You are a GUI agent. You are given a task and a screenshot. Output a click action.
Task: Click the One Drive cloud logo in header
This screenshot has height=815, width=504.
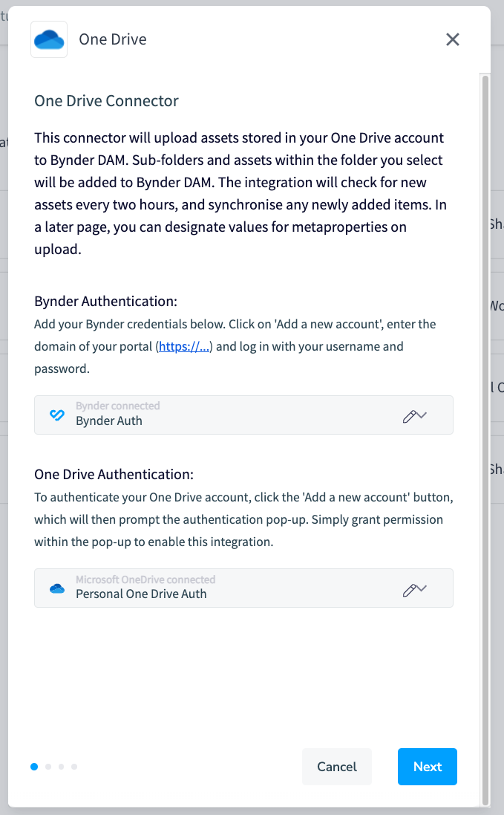49,39
